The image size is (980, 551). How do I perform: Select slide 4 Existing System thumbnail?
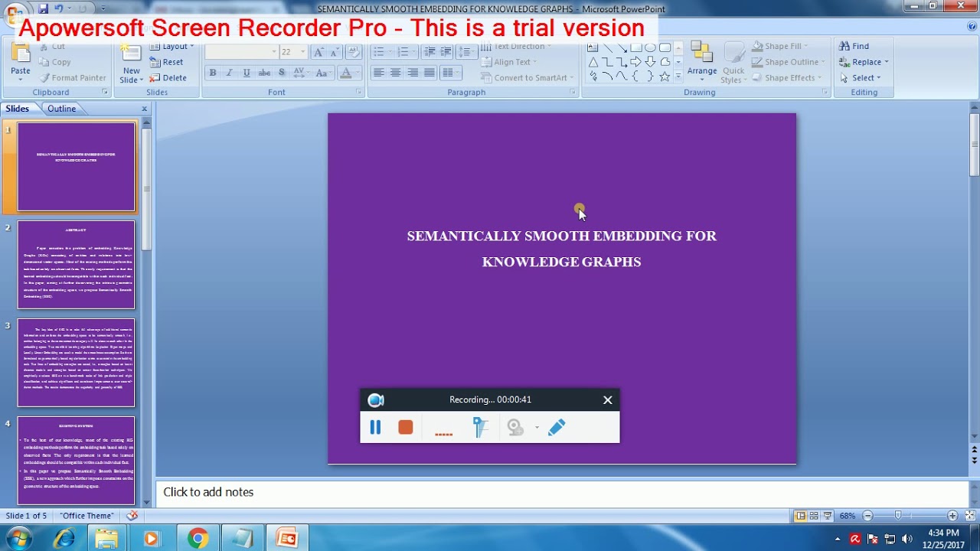click(76, 461)
